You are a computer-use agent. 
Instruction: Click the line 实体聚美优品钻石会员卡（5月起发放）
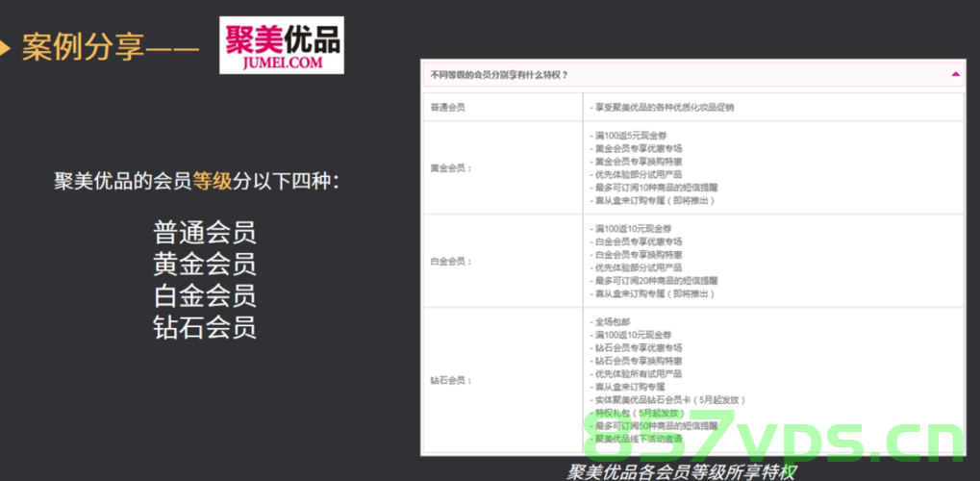pos(667,400)
